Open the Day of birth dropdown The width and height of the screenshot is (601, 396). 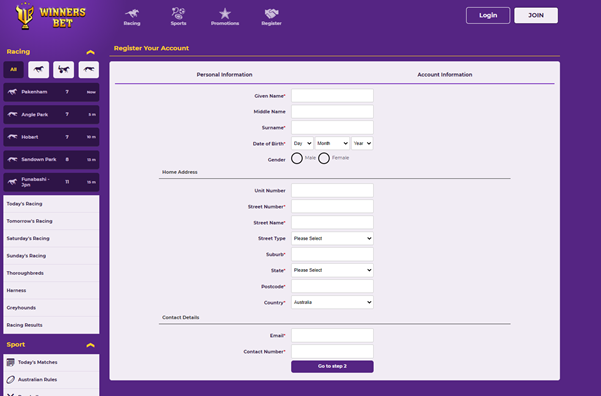click(x=302, y=143)
